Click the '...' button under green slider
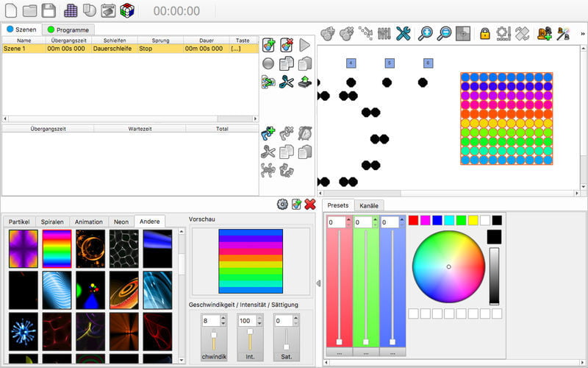 [x=366, y=353]
